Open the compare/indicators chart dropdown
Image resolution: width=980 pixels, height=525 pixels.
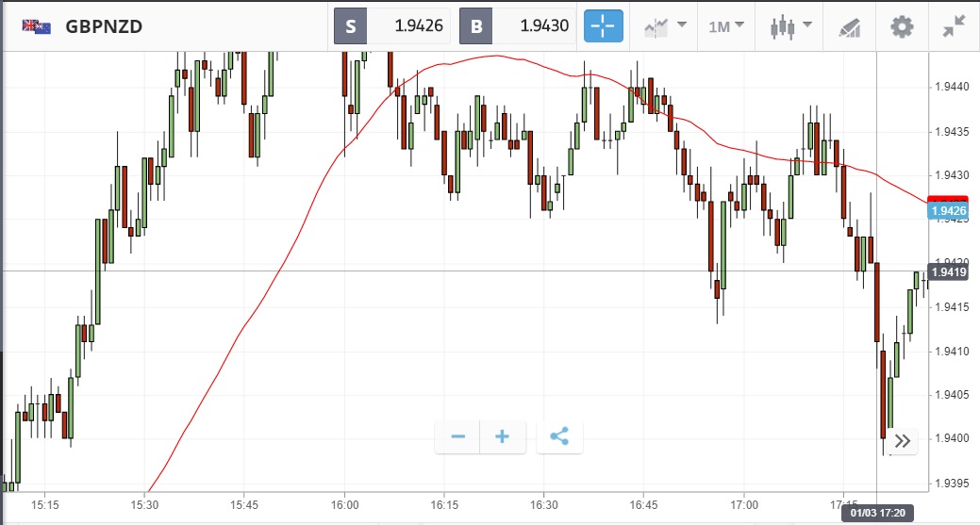click(665, 26)
